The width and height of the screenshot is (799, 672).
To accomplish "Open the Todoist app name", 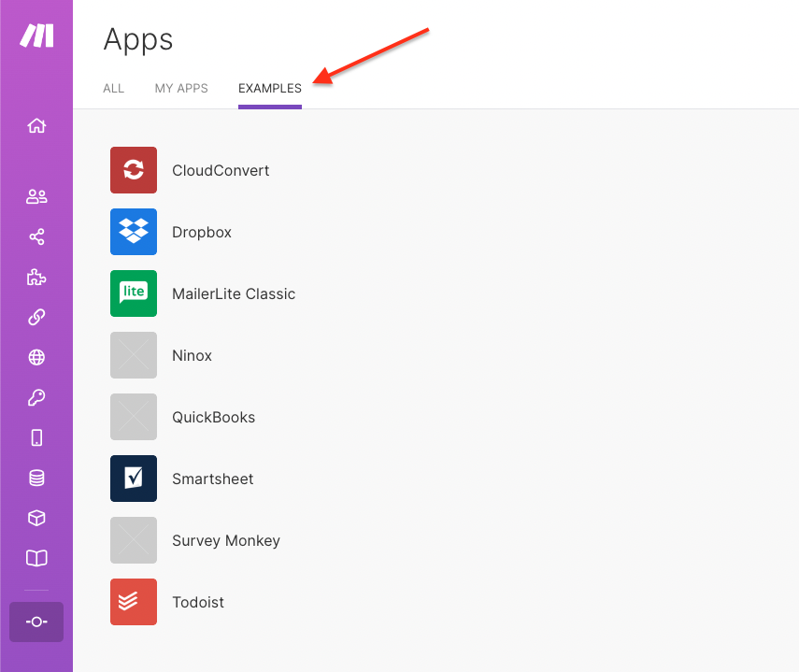I will (198, 602).
